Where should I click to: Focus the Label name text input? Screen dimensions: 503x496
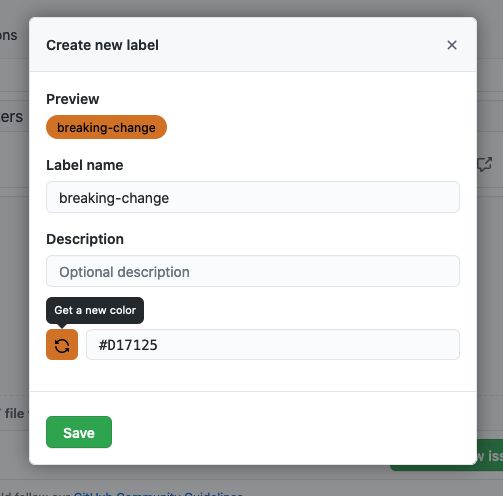click(x=253, y=197)
